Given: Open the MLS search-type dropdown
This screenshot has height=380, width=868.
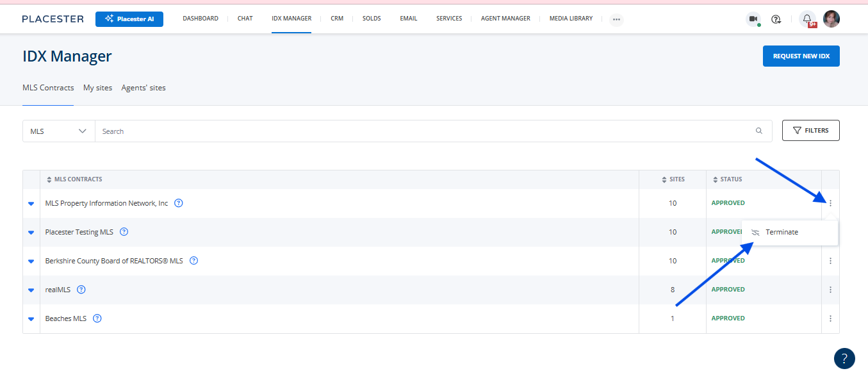Looking at the screenshot, I should coord(59,131).
